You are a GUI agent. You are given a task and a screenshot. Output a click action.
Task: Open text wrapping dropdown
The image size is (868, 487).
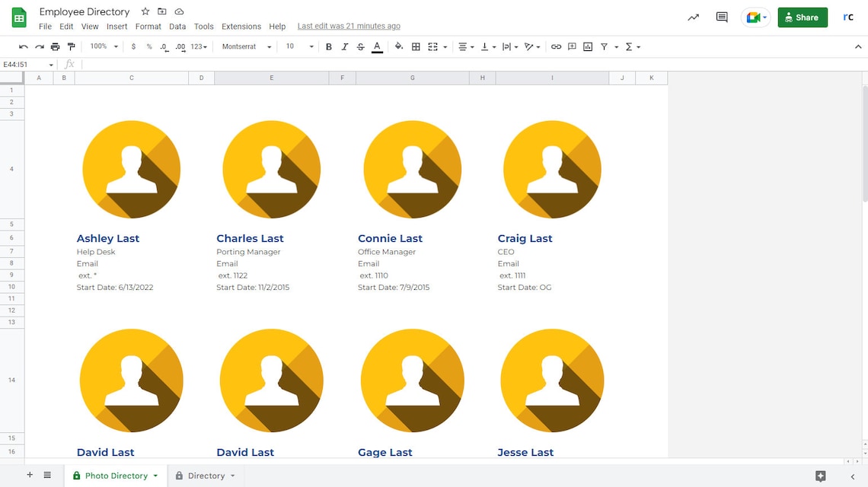pyautogui.click(x=510, y=47)
